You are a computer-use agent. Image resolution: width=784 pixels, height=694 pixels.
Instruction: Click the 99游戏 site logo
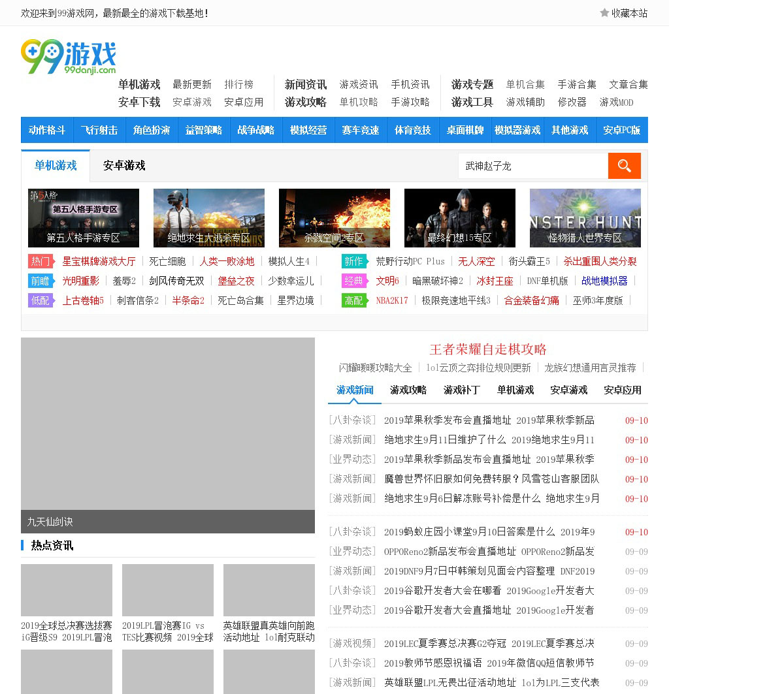pos(69,57)
